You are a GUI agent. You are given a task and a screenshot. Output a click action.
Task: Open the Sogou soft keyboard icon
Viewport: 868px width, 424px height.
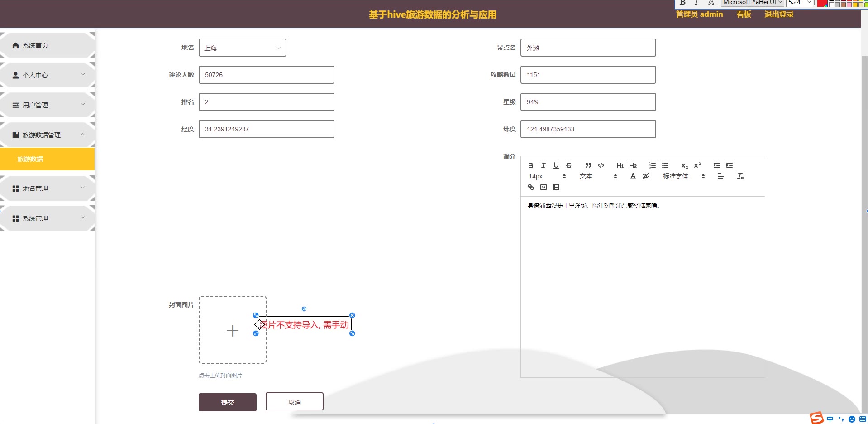(863, 419)
